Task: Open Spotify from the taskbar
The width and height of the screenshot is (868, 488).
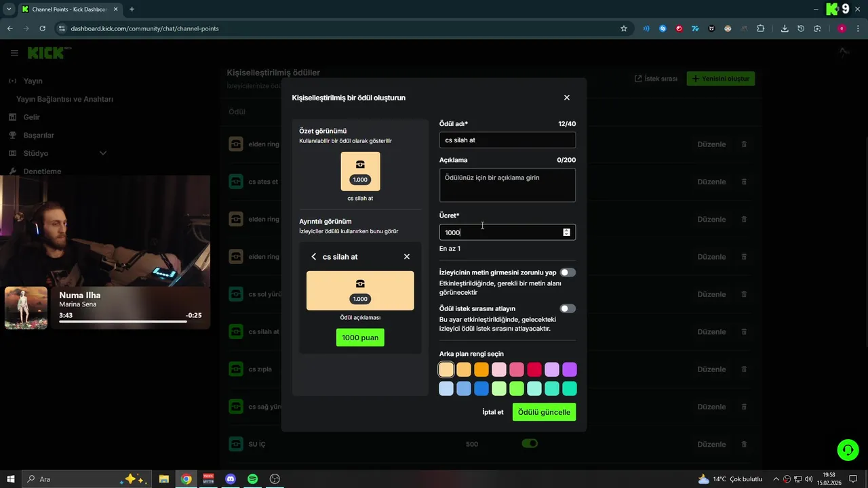Action: click(253, 479)
